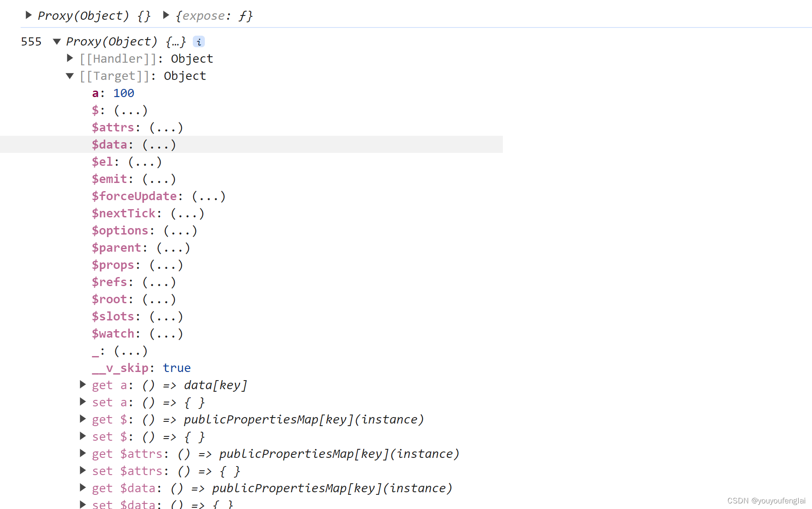Expand the get $attrs getter
Viewport: 812px width, 509px height.
pos(83,454)
